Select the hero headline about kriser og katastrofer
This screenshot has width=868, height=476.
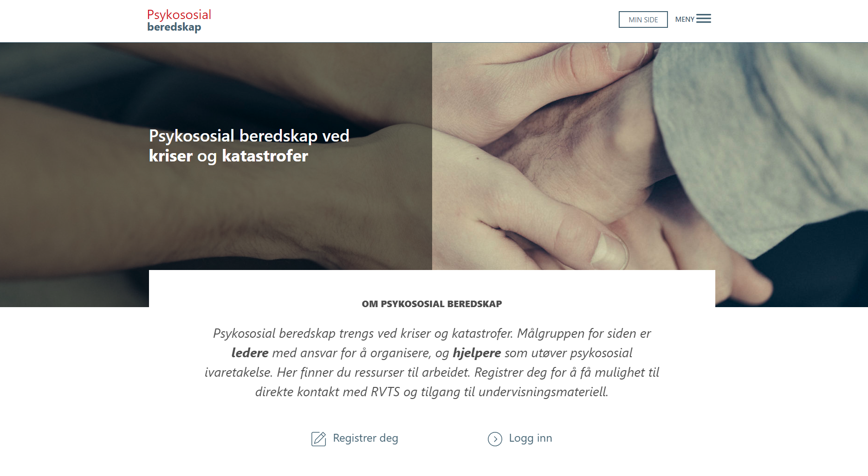[249, 146]
